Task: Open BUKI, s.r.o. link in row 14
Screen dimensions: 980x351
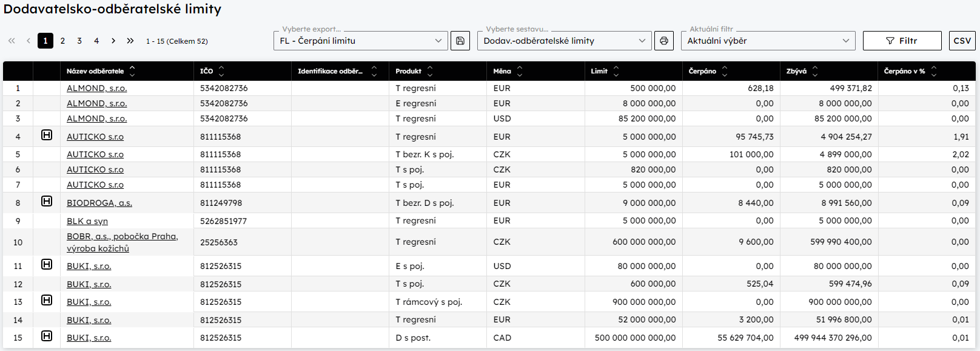Action: point(89,320)
